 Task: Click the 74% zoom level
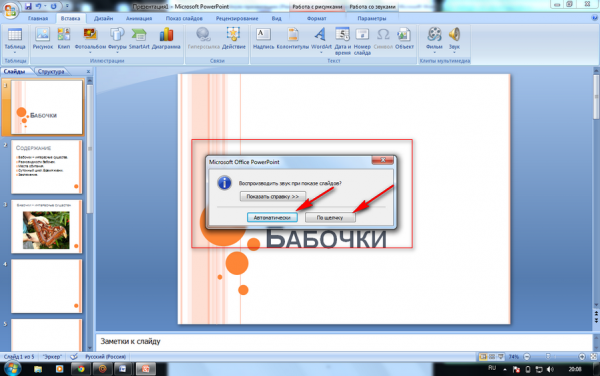pos(514,356)
